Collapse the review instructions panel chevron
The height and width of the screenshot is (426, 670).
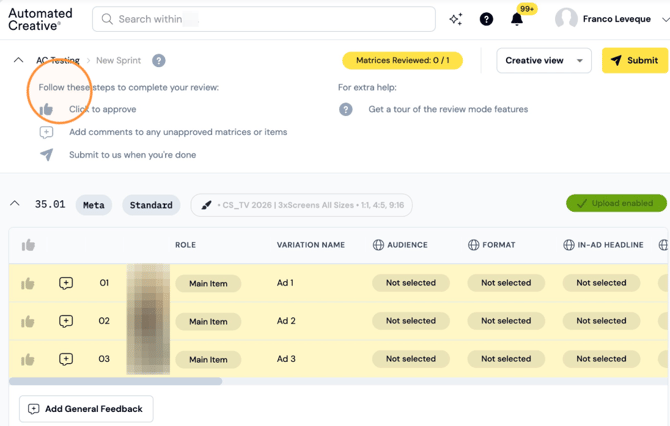click(18, 60)
